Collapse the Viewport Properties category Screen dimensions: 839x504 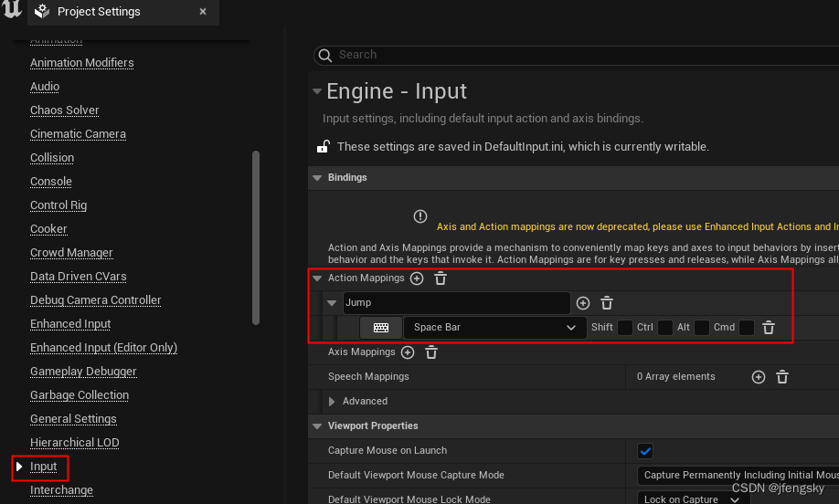317,426
